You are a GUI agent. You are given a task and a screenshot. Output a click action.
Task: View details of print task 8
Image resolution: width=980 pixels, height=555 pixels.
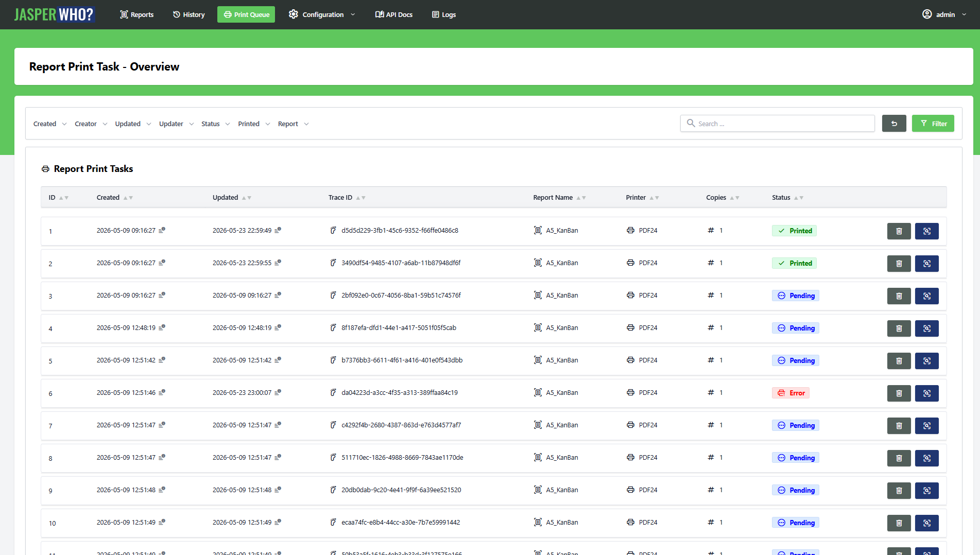pyautogui.click(x=926, y=458)
